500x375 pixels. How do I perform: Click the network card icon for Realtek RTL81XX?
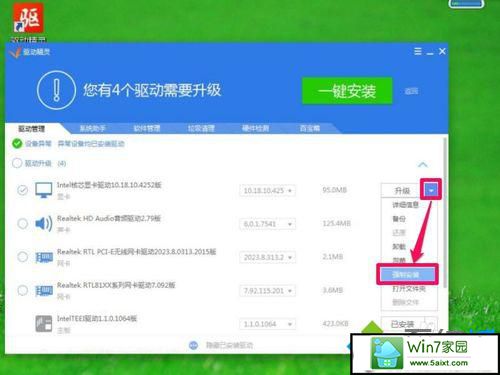pos(44,290)
